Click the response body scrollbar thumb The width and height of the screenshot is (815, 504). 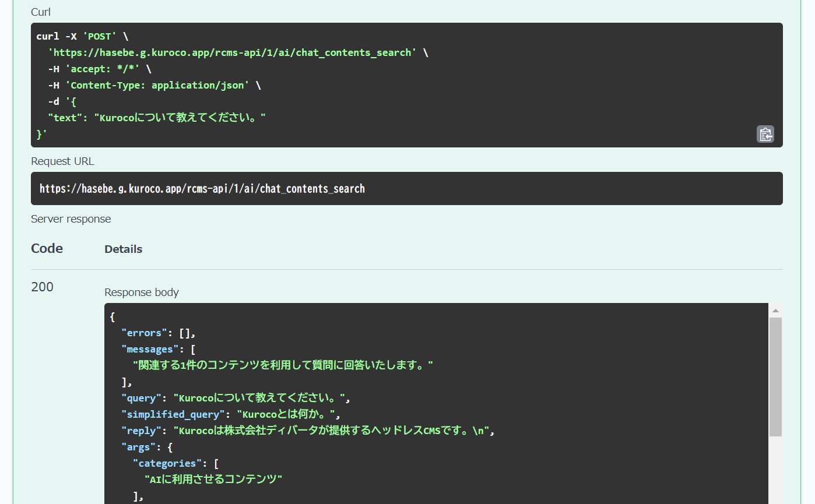pyautogui.click(x=775, y=376)
